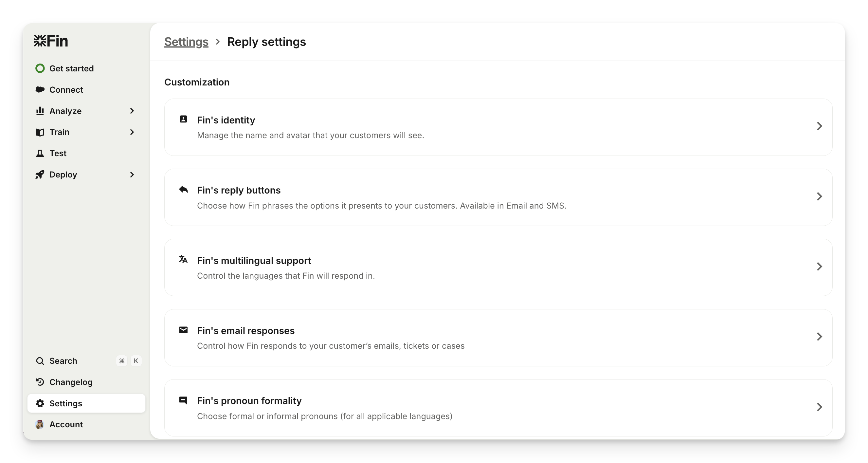Go back via Settings breadcrumb link
The width and height of the screenshot is (868, 463).
(x=186, y=42)
